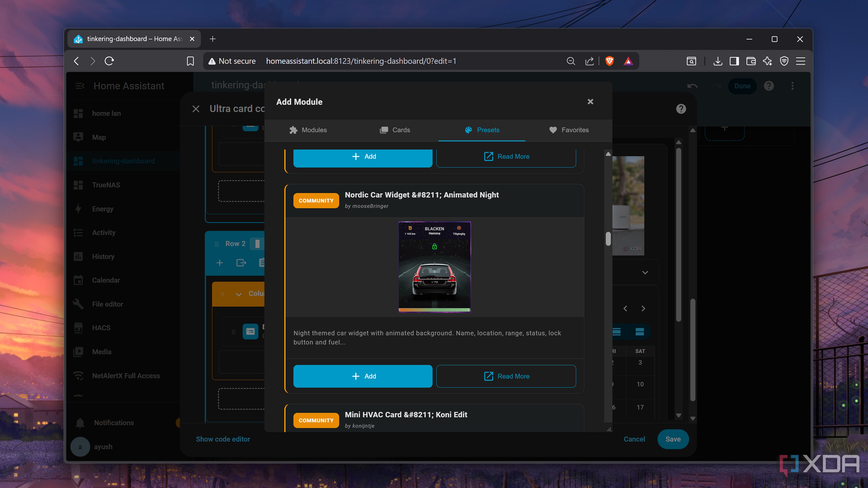
Task: Select the Presets tab
Action: click(482, 130)
